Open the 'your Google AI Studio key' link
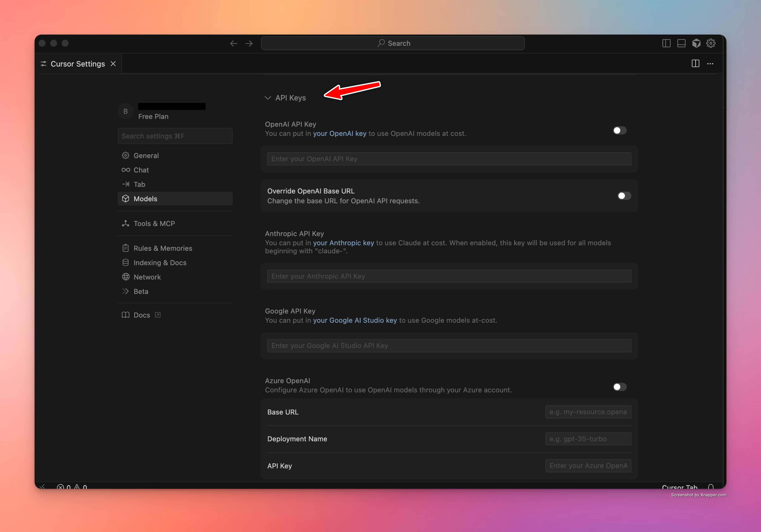Viewport: 761px width, 532px height. point(355,320)
